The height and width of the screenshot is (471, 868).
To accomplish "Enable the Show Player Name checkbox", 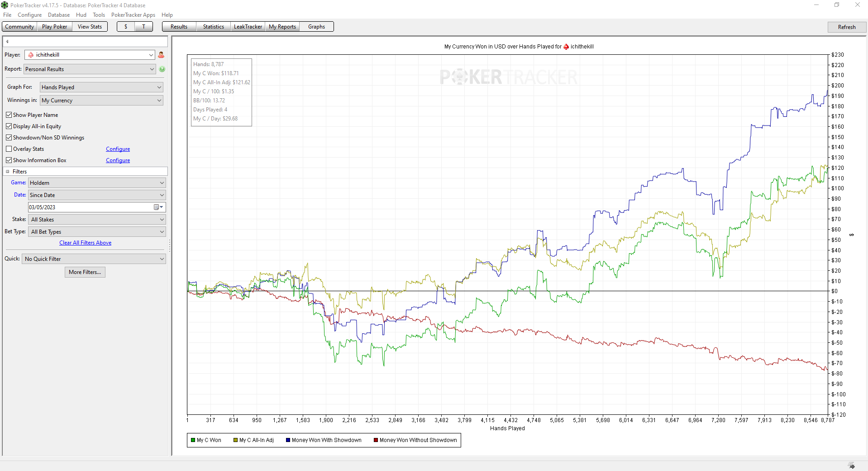I will point(9,115).
